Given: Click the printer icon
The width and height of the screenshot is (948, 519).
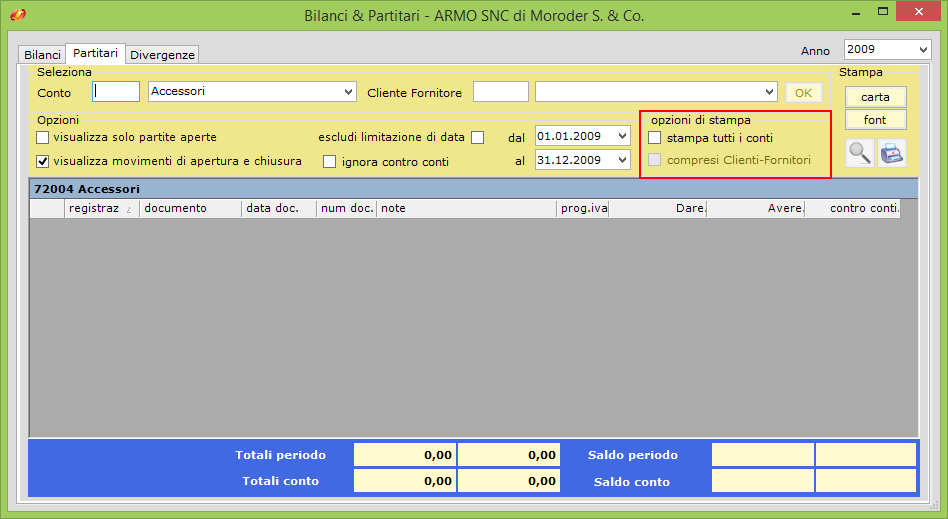Looking at the screenshot, I should coord(891,153).
